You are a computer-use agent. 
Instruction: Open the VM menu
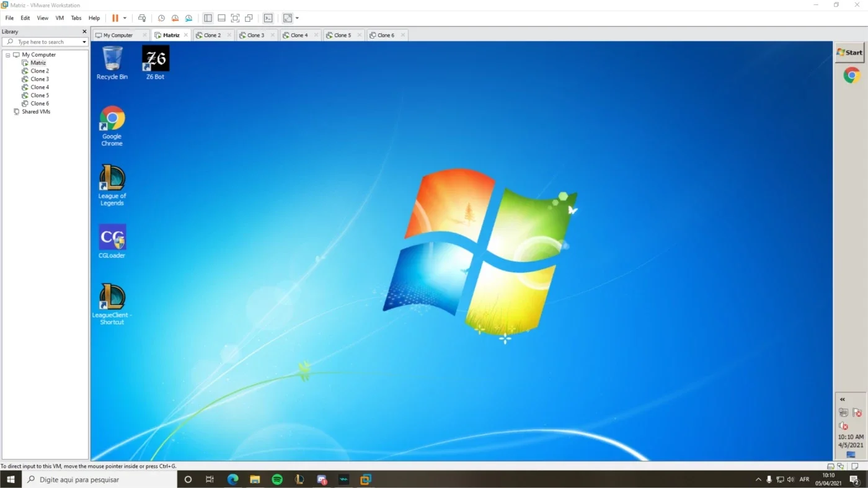pyautogui.click(x=60, y=18)
